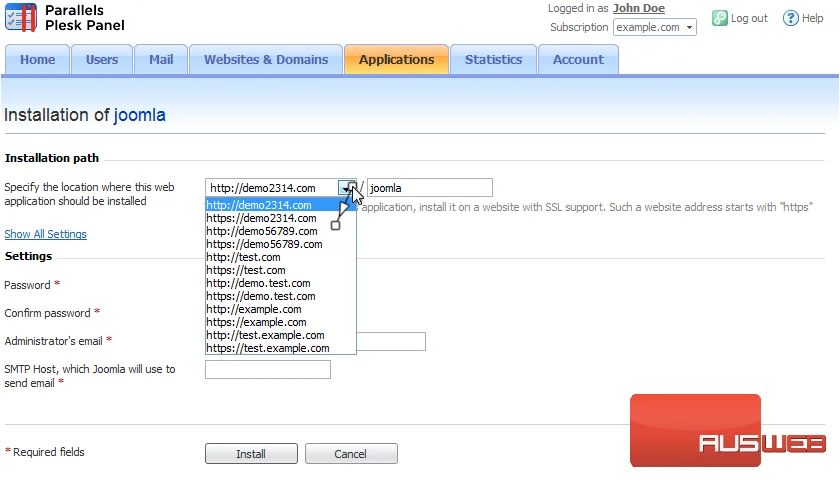
Task: Open the Mail tab
Action: 161,59
